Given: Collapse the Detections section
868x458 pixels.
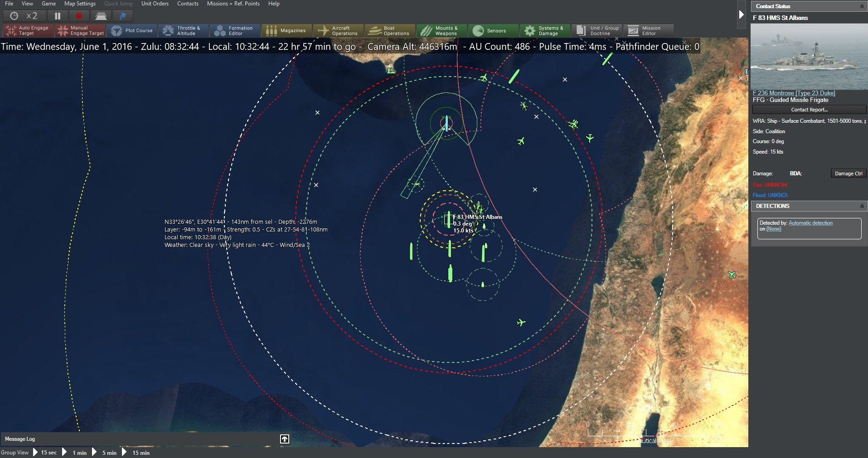Looking at the screenshot, I should [x=861, y=206].
